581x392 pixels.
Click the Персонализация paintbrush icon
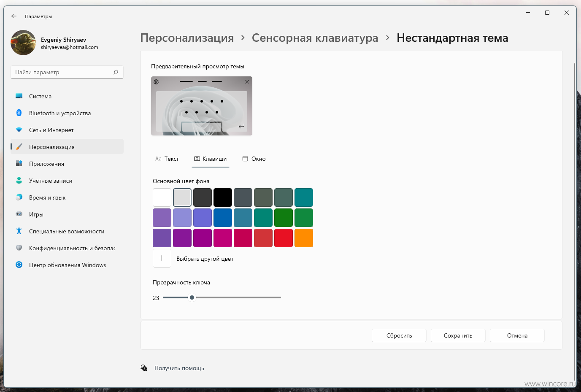click(19, 147)
